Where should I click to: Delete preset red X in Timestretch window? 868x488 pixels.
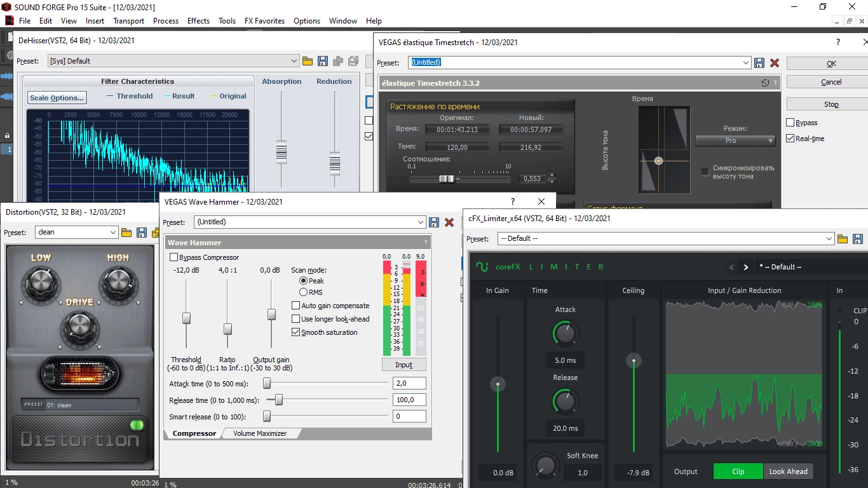[x=775, y=63]
